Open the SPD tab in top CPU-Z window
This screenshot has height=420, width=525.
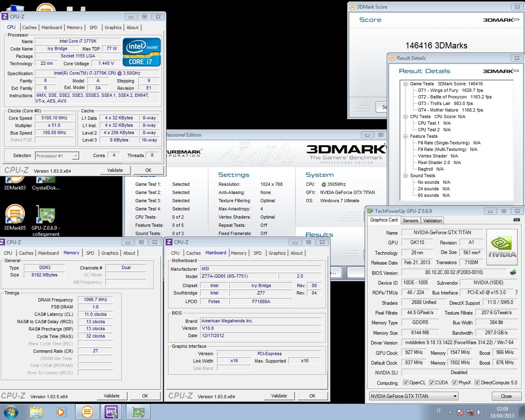click(x=94, y=27)
